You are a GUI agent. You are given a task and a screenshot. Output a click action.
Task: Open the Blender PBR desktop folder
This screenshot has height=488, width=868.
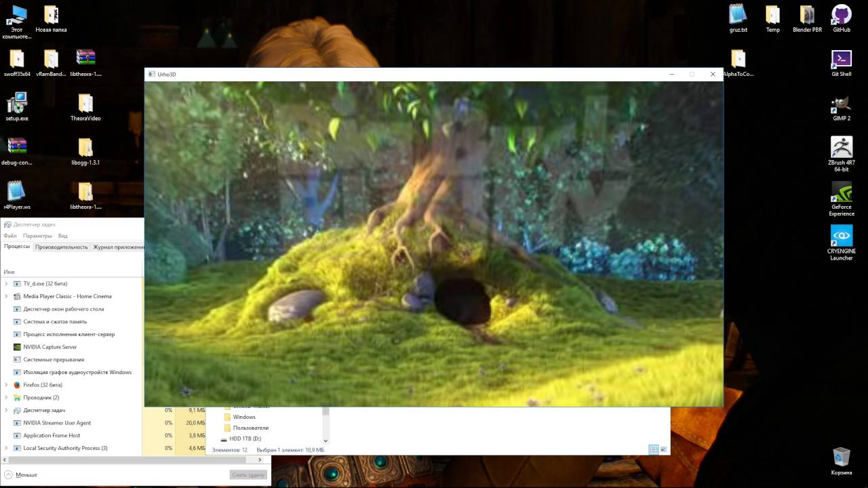click(x=807, y=18)
